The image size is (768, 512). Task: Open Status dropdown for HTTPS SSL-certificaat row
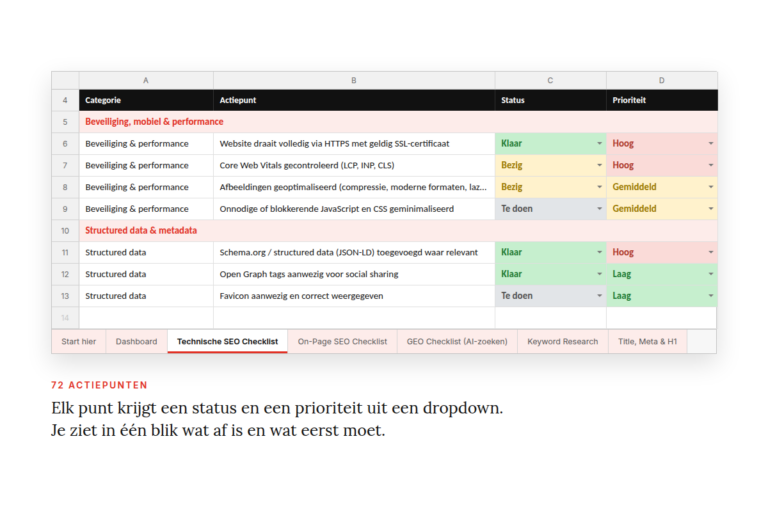tap(599, 144)
